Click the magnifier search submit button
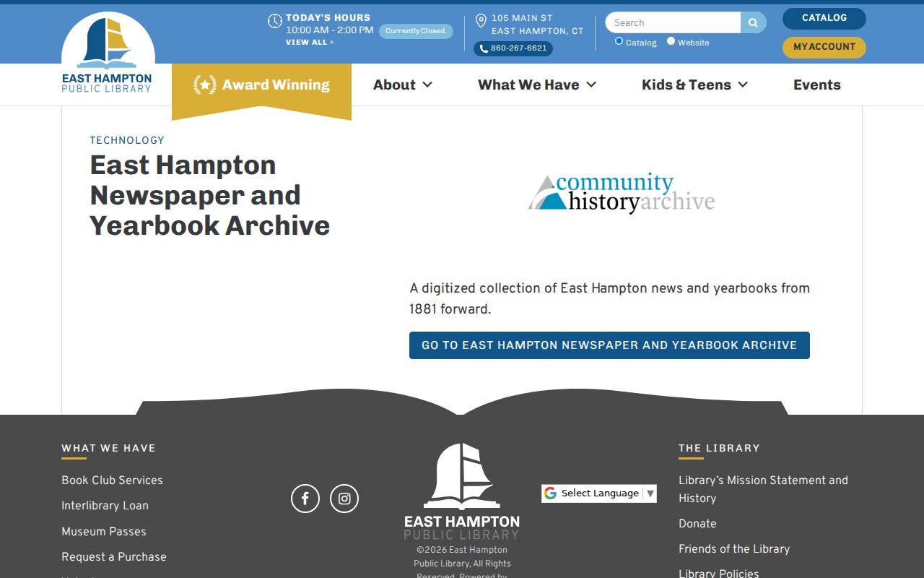The image size is (924, 578). 753,22
